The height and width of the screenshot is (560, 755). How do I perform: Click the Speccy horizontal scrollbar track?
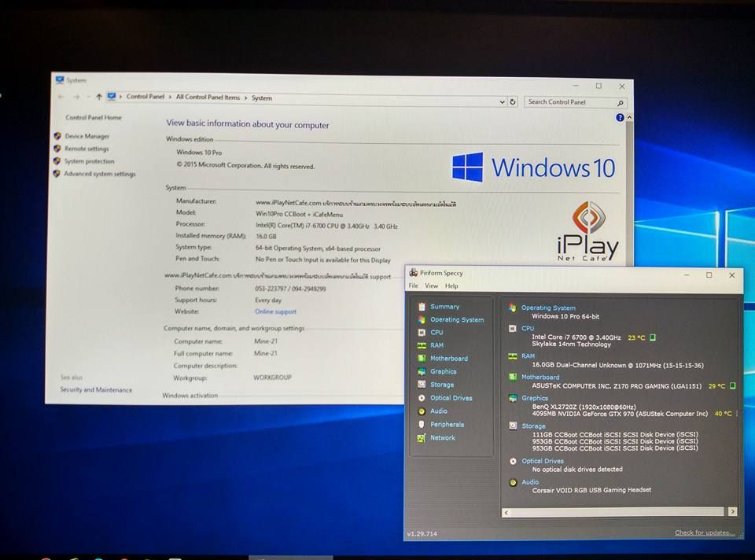point(617,512)
